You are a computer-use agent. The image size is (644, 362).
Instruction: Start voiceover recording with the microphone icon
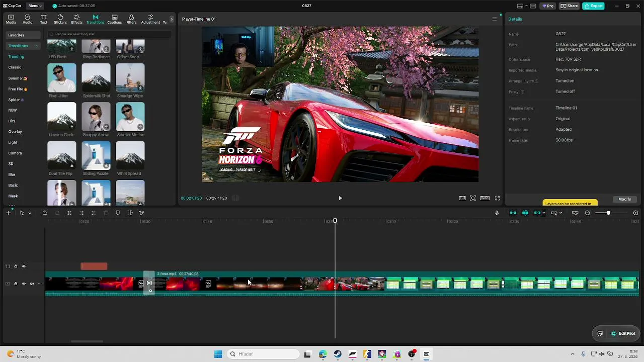coord(497,213)
